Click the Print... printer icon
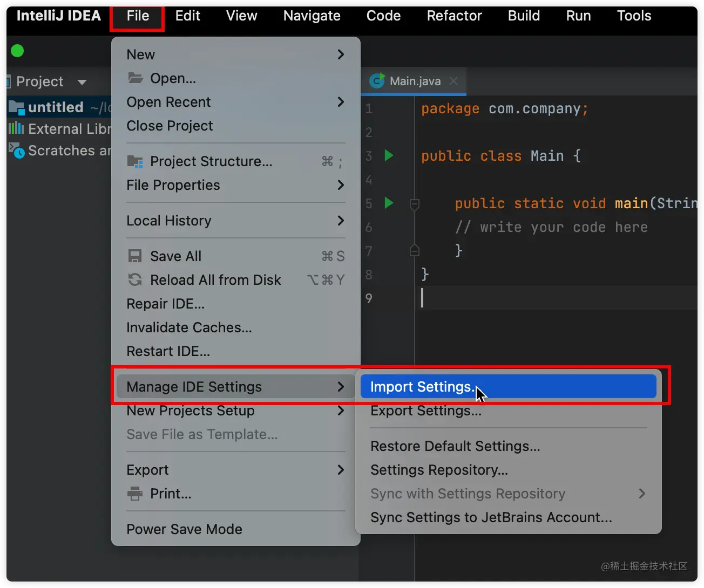Image resolution: width=704 pixels, height=588 pixels. pyautogui.click(x=135, y=494)
